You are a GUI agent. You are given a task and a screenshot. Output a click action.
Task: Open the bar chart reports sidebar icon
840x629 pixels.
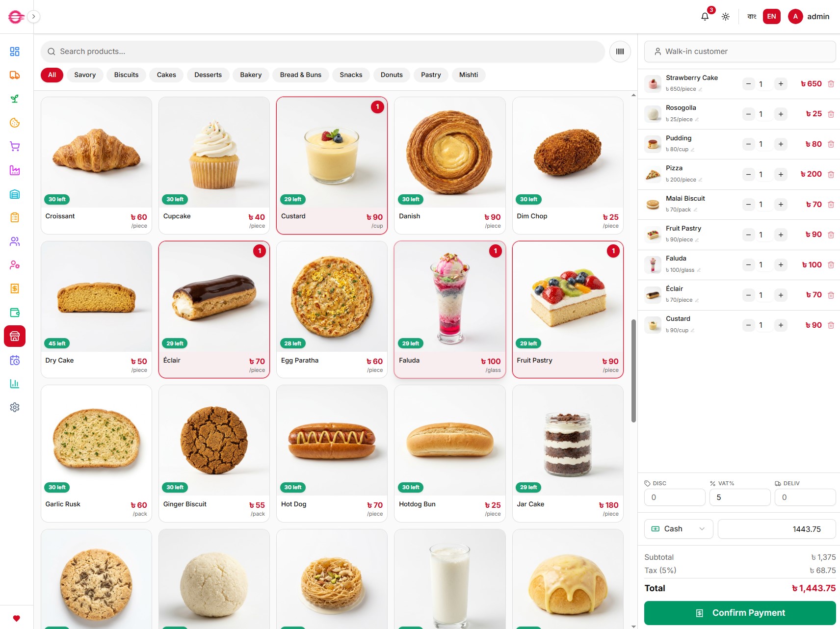click(x=15, y=384)
